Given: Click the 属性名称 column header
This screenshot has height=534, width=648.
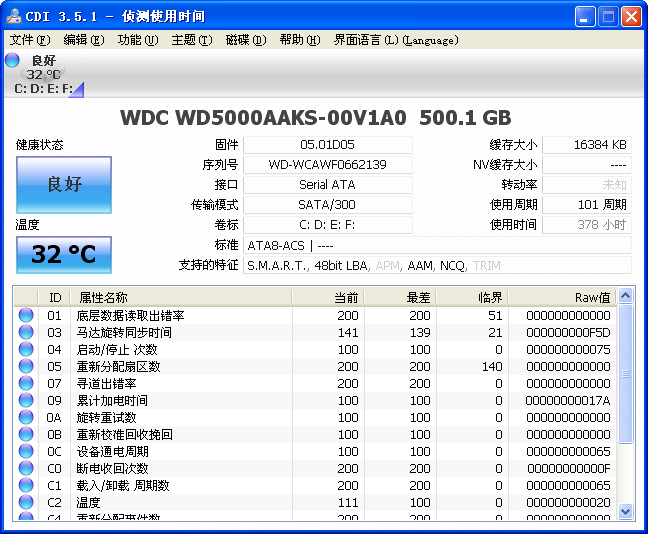Looking at the screenshot, I should click(181, 297).
